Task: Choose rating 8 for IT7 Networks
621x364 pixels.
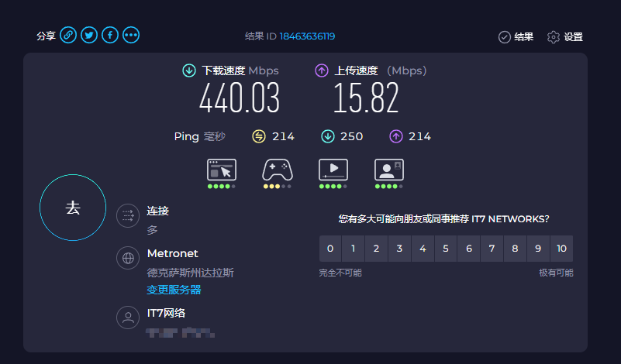Action: [515, 249]
